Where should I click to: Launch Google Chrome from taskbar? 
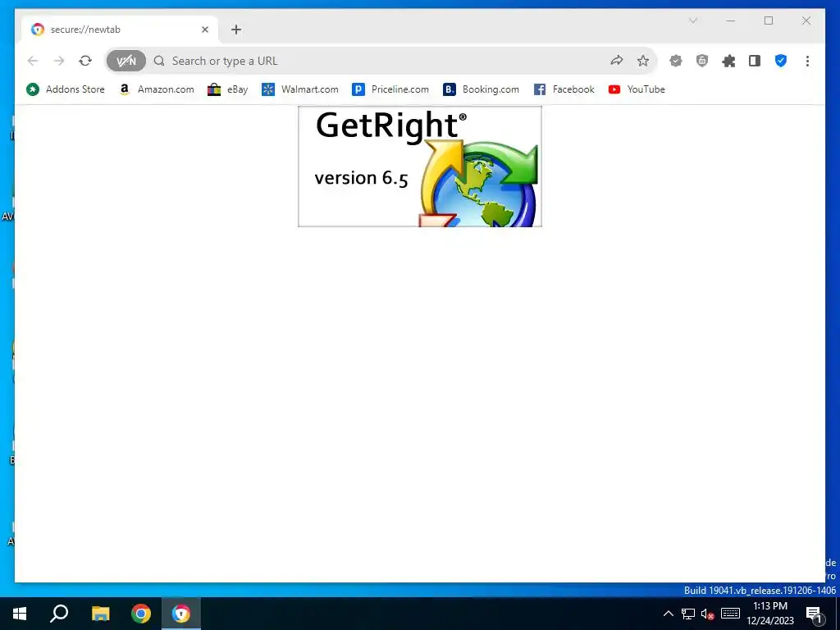(141, 614)
